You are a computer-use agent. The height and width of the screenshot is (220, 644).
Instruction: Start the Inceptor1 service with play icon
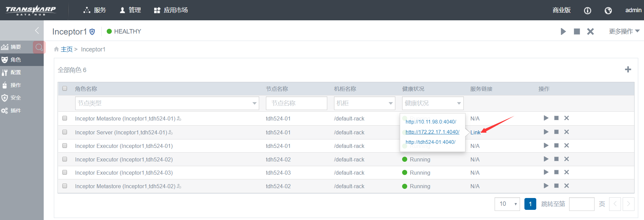(x=563, y=31)
